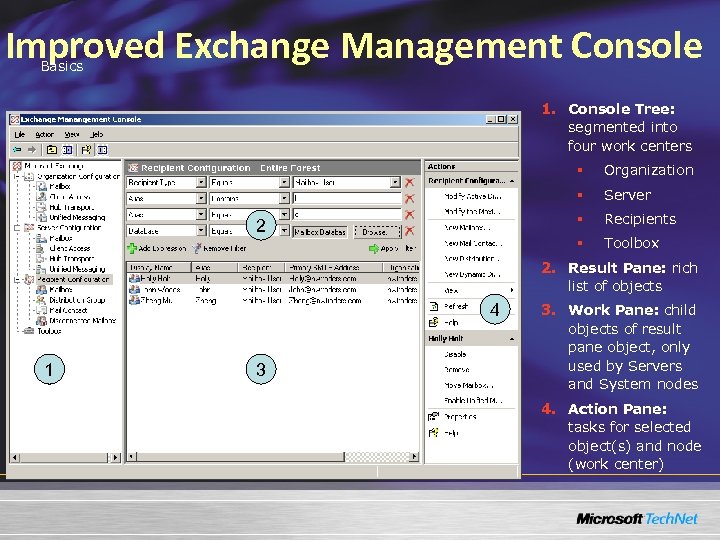
Task: Delete the Database filter row with red X
Action: click(x=410, y=231)
